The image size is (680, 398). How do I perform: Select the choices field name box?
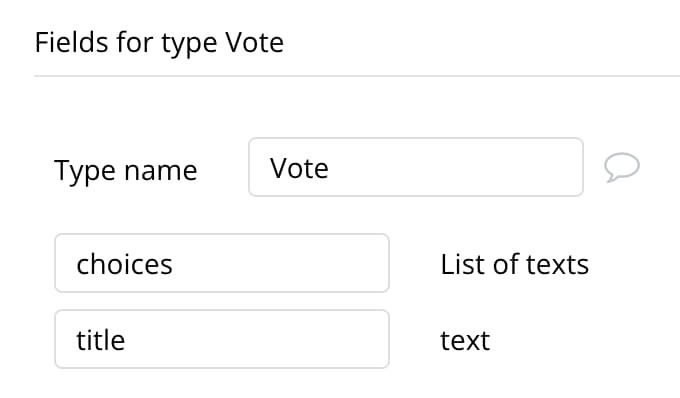[x=222, y=263]
